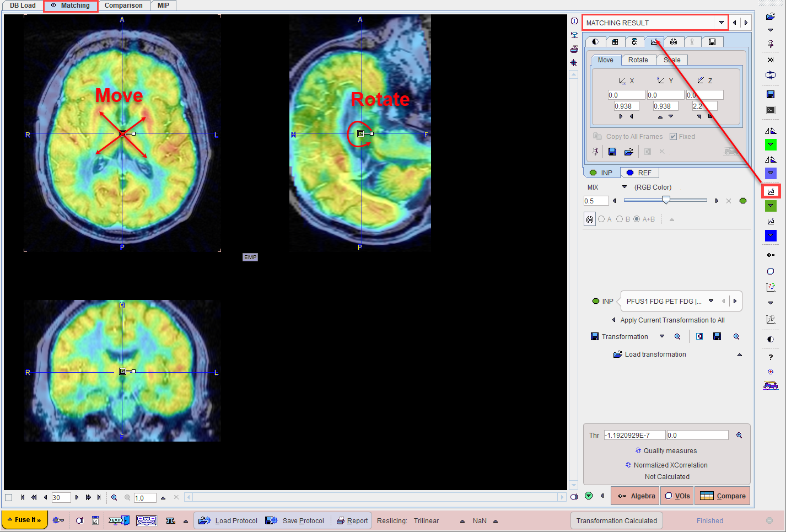Click the horizontal scrollbar below the viewport

(375, 497)
